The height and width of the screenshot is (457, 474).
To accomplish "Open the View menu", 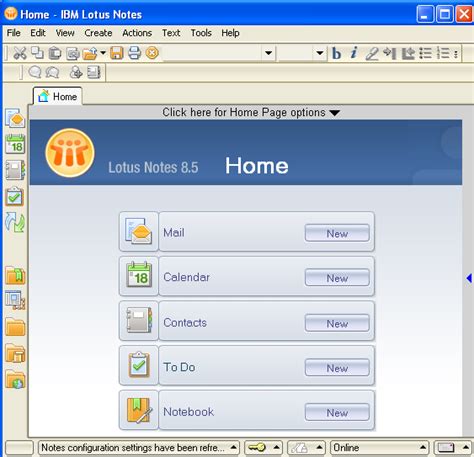I will point(65,33).
